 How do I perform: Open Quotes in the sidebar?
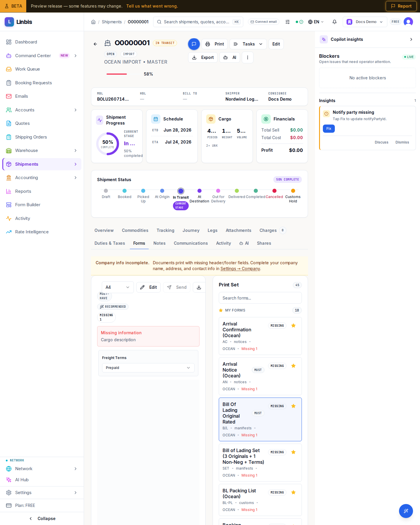42,123
